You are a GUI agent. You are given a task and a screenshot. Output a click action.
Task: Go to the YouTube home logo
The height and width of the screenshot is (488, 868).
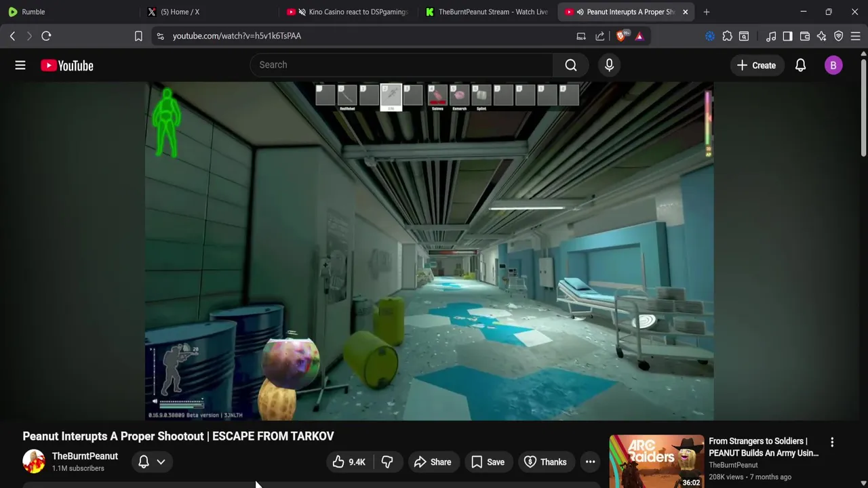coord(66,66)
